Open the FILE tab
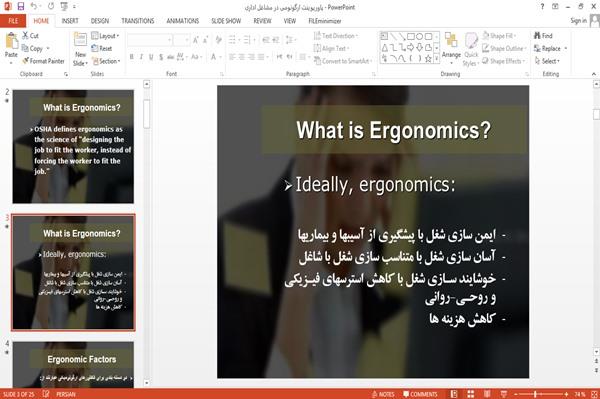The width and height of the screenshot is (600, 399). click(x=13, y=21)
